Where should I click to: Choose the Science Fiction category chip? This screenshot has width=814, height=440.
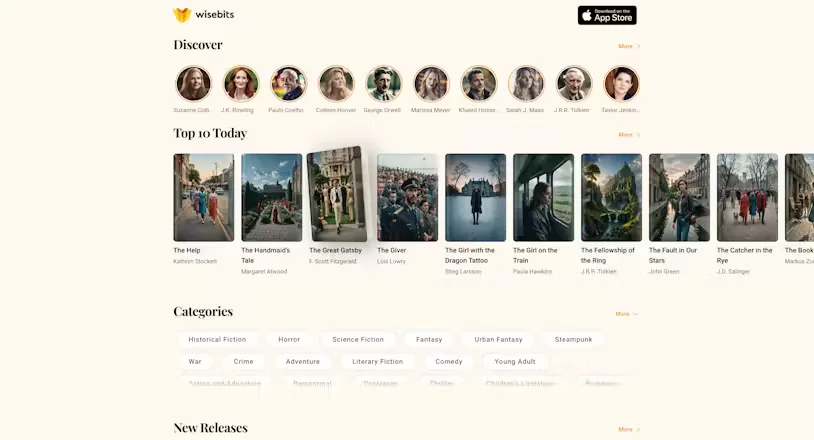click(358, 339)
